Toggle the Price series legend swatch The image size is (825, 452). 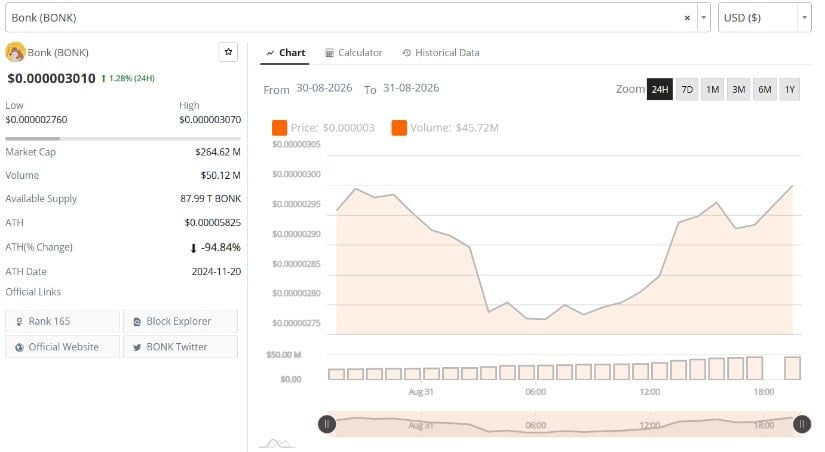[x=279, y=127]
